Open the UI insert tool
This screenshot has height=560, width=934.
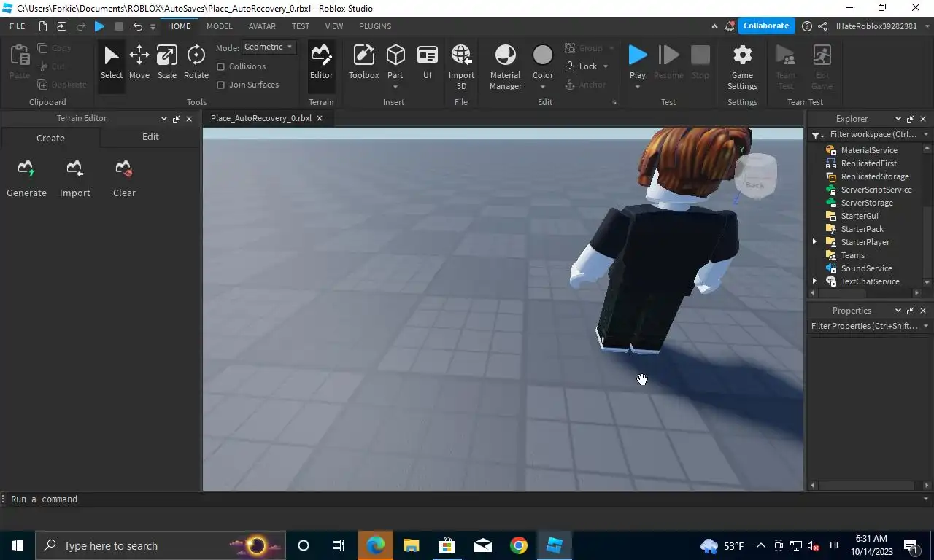point(428,63)
